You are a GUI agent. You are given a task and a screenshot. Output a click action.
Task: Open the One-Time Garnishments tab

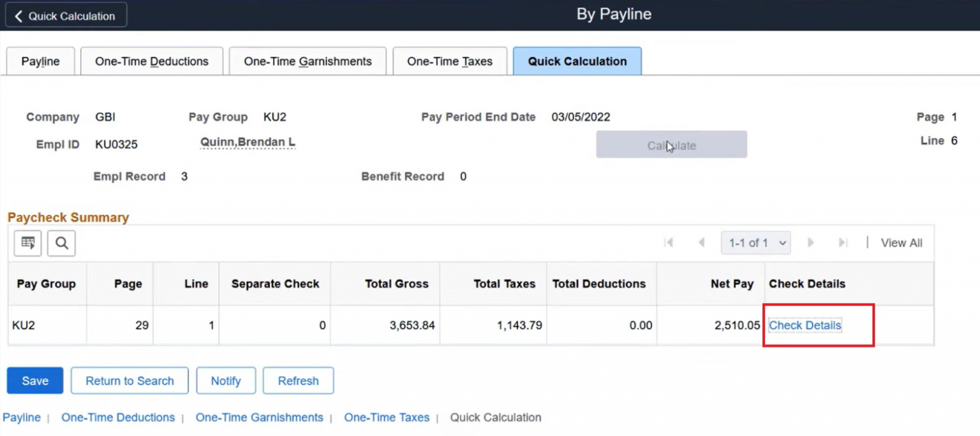tap(308, 61)
